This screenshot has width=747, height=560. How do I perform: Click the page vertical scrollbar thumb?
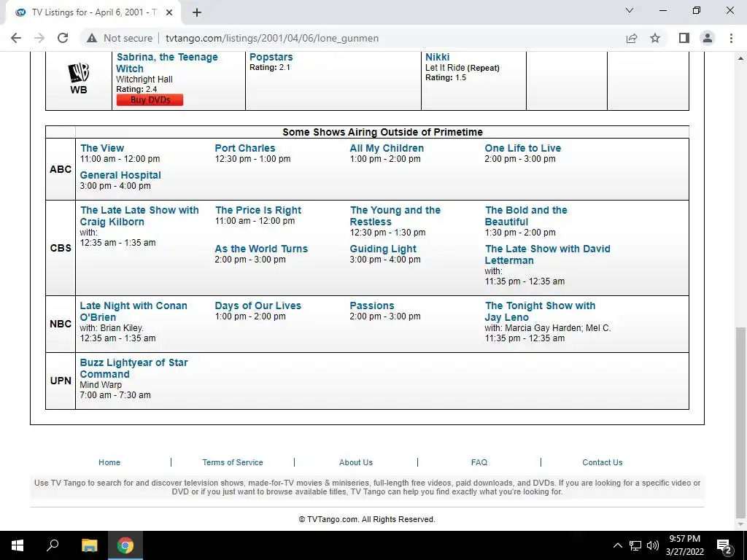(740, 421)
